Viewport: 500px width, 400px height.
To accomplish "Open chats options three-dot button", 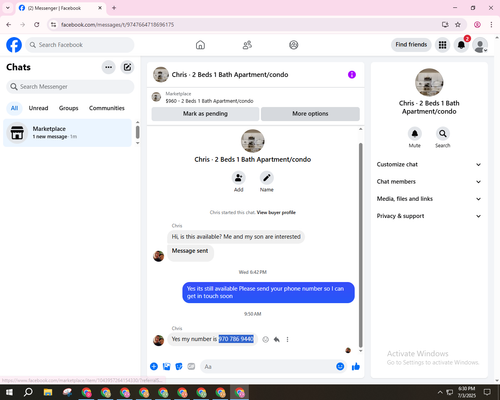I will 108,67.
